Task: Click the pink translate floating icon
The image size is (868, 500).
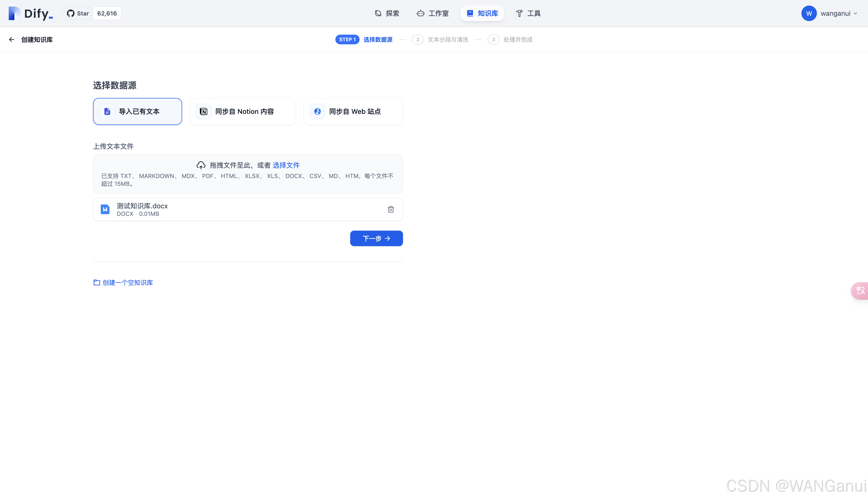Action: [860, 290]
